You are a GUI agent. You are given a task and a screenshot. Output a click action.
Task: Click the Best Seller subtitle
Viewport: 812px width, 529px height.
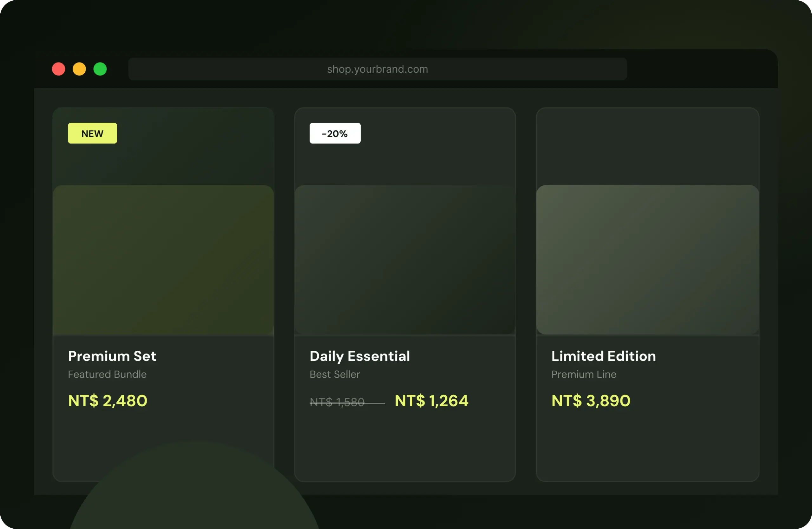[335, 374]
